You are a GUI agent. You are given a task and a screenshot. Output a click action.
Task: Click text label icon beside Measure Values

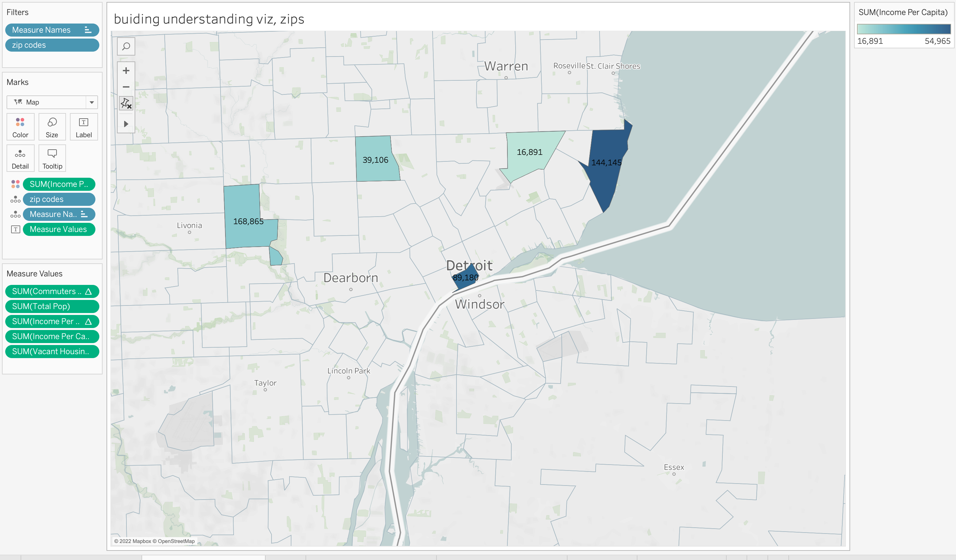pos(15,230)
